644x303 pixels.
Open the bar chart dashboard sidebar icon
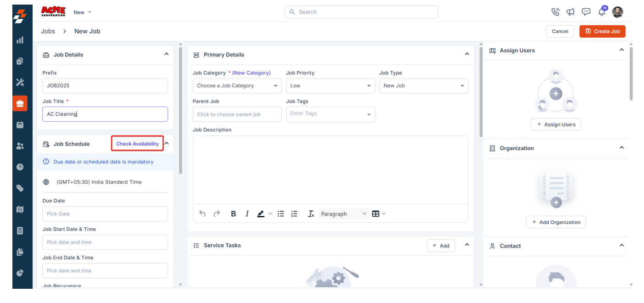click(x=20, y=40)
